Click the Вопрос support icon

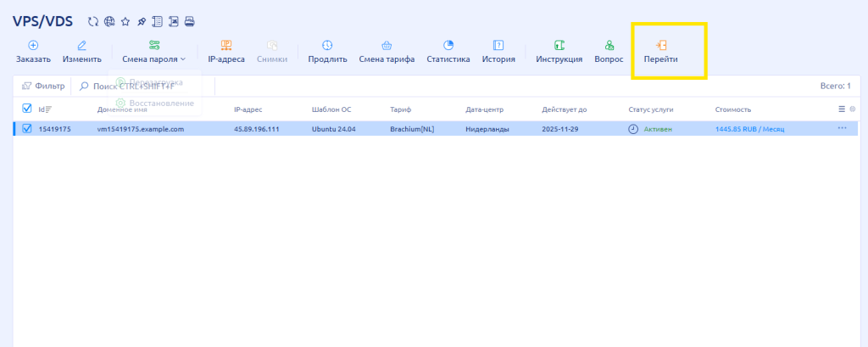609,45
